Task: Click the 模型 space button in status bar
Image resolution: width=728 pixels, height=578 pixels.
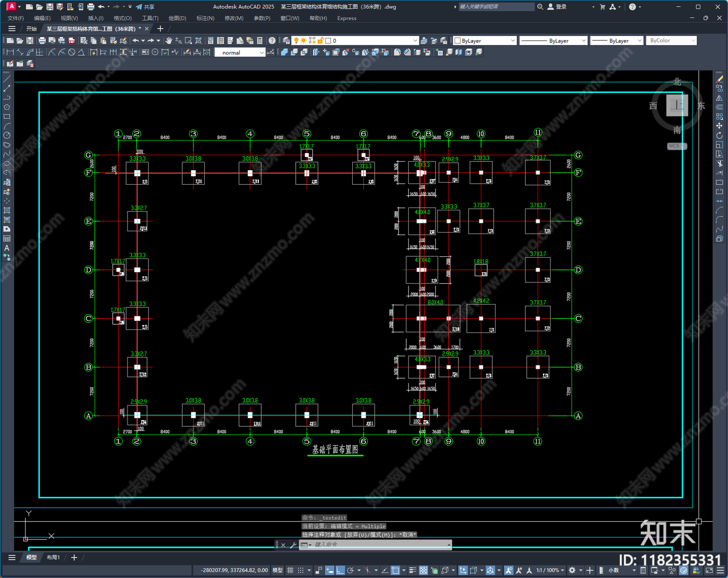Action: [278, 570]
